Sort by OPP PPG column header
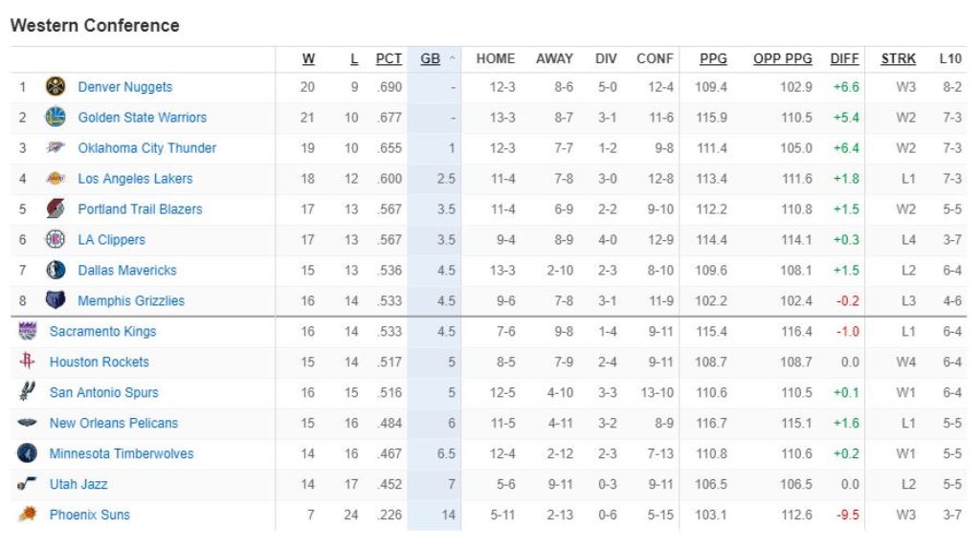980x549 pixels. (782, 59)
